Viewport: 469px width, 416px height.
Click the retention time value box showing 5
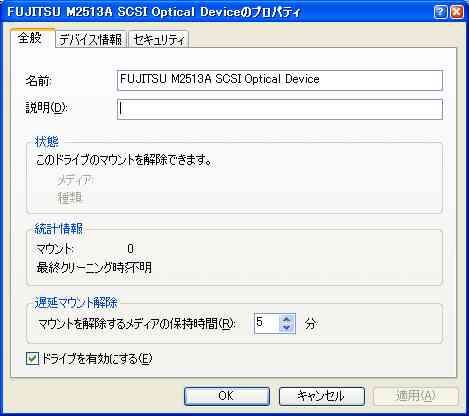point(267,323)
